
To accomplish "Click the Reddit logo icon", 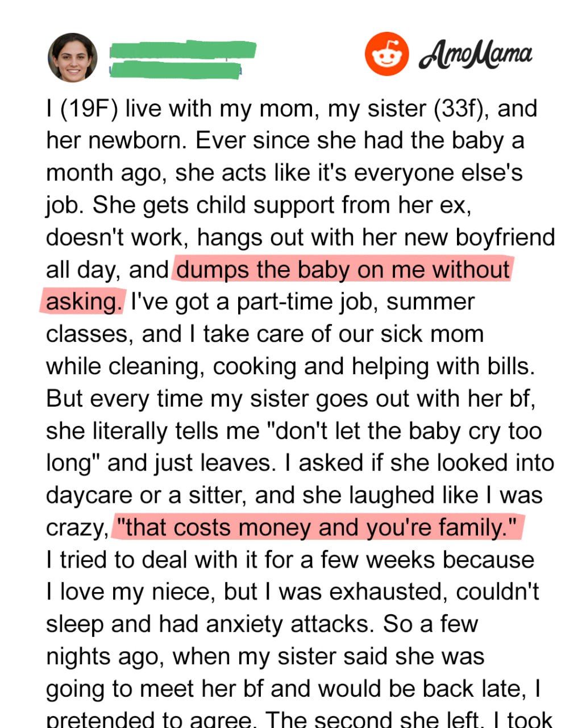I will point(386,54).
